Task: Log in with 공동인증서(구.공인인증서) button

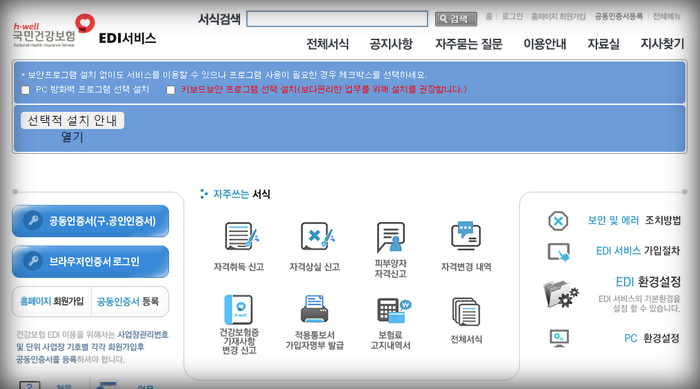Action: point(90,221)
